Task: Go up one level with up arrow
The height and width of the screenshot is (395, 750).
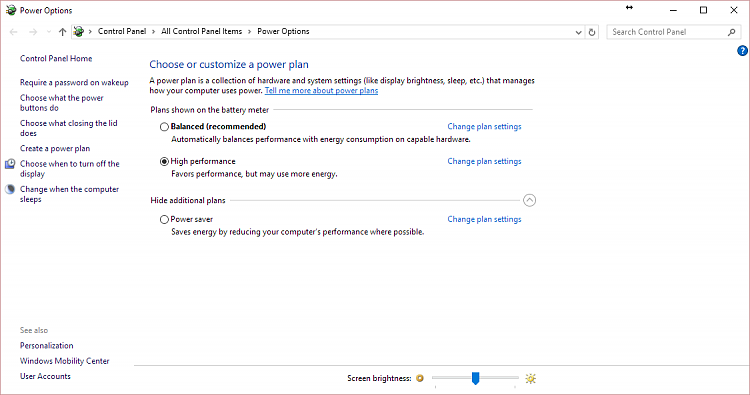Action: click(x=63, y=32)
